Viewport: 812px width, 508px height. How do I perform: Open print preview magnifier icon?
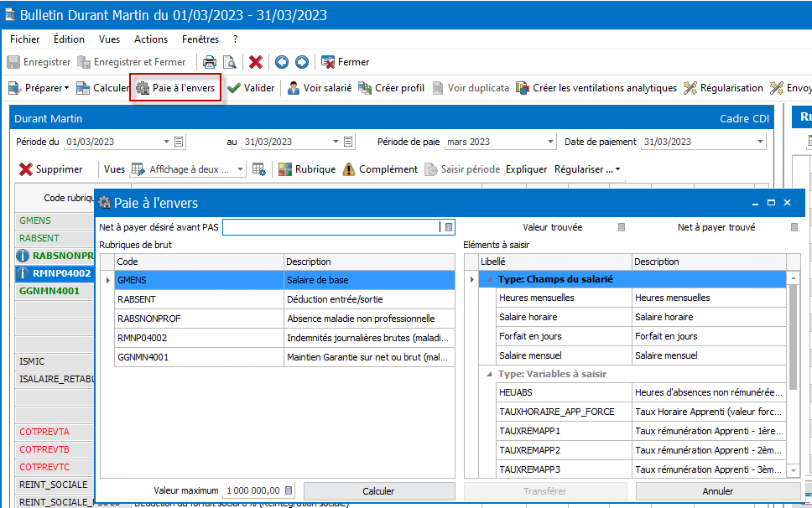click(229, 62)
